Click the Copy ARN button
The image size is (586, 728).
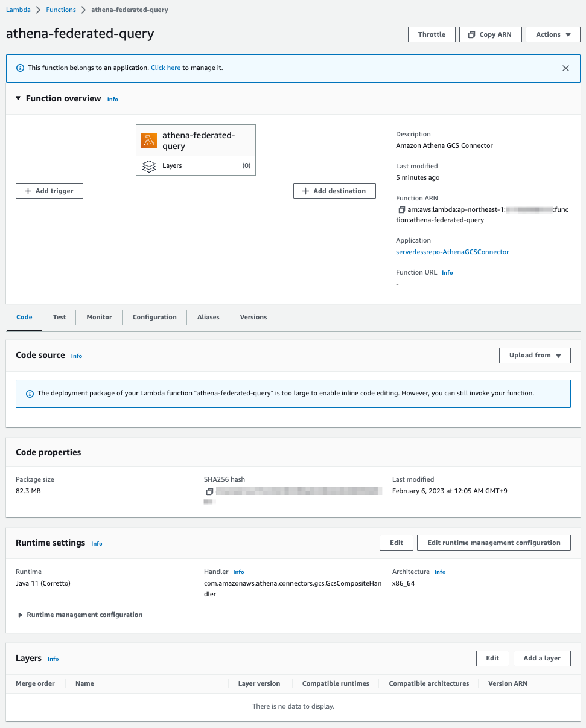pyautogui.click(x=490, y=34)
